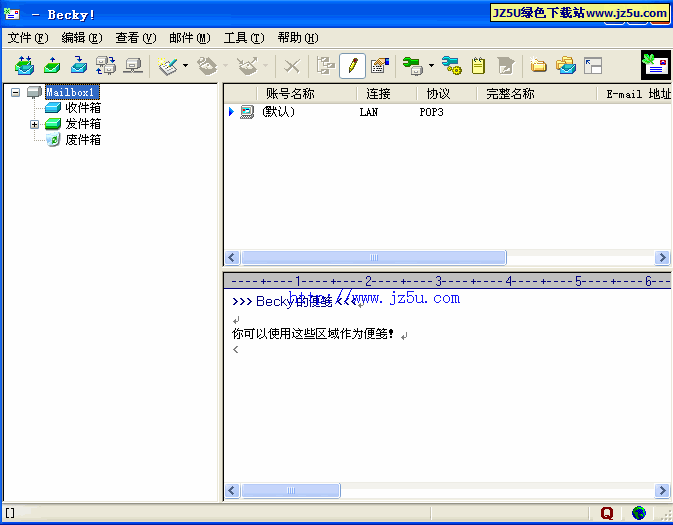Click the grayed-out forward icon
Image resolution: width=673 pixels, height=525 pixels.
tap(247, 66)
